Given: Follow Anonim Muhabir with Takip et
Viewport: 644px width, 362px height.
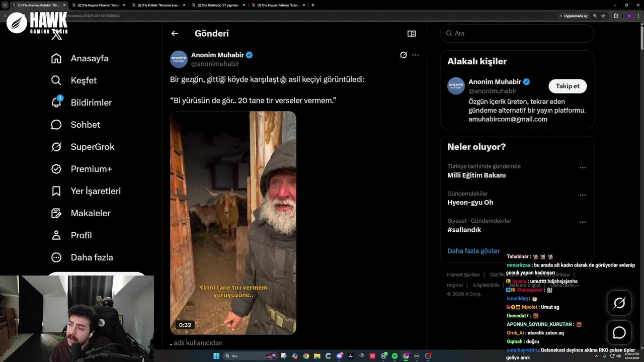Looking at the screenshot, I should pyautogui.click(x=568, y=86).
